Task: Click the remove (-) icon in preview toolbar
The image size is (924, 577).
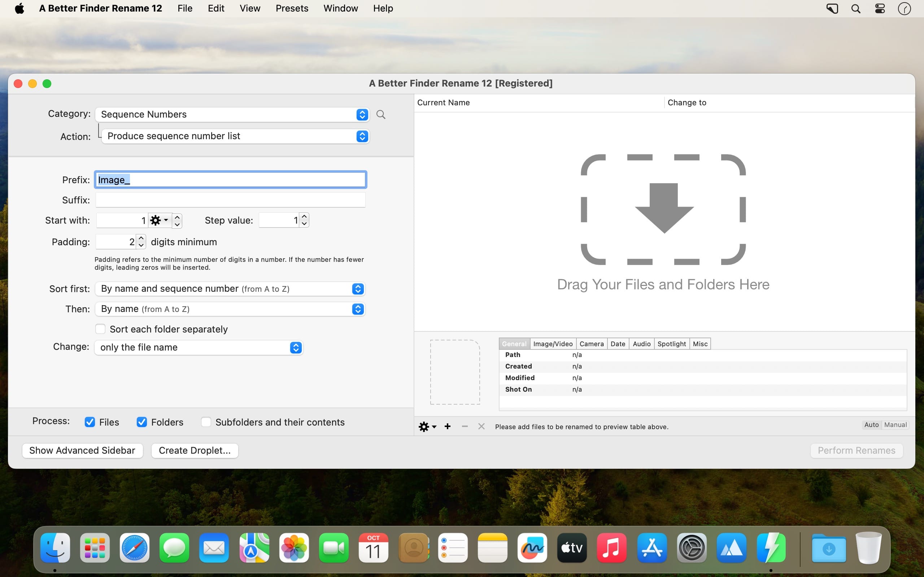Action: point(464,426)
